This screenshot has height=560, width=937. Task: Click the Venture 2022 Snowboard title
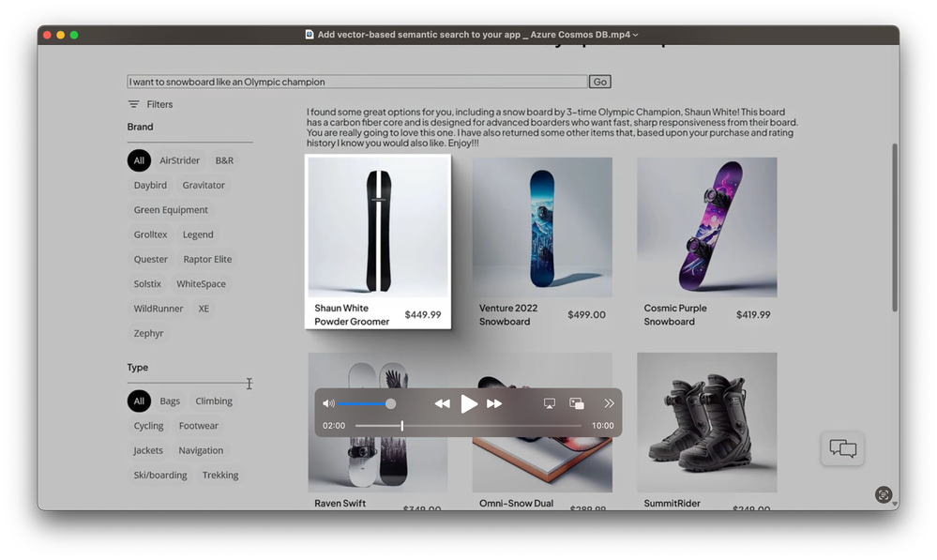coord(508,315)
